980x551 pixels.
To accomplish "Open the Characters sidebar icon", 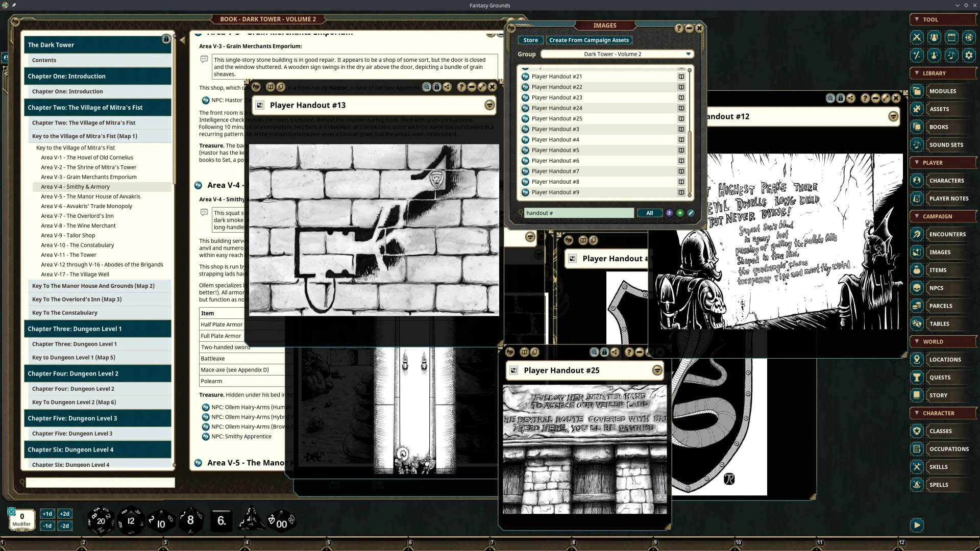I will pyautogui.click(x=917, y=180).
